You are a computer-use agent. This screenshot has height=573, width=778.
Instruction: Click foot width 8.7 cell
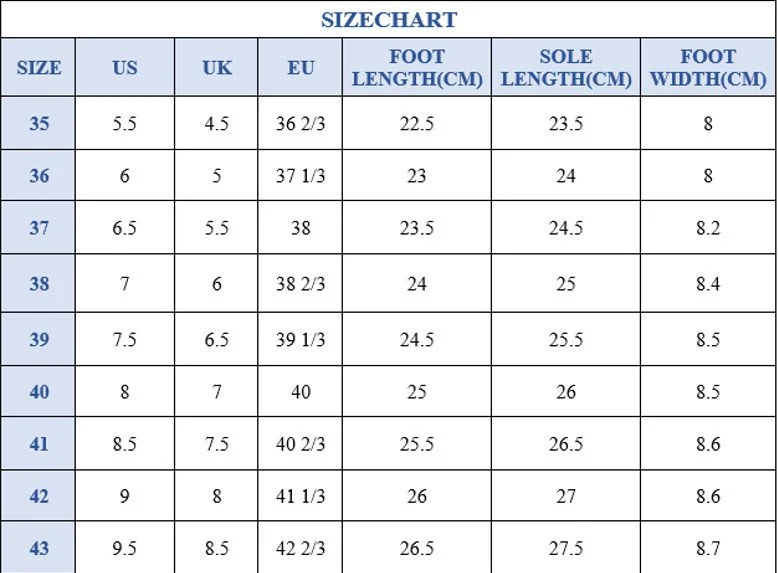coord(708,548)
